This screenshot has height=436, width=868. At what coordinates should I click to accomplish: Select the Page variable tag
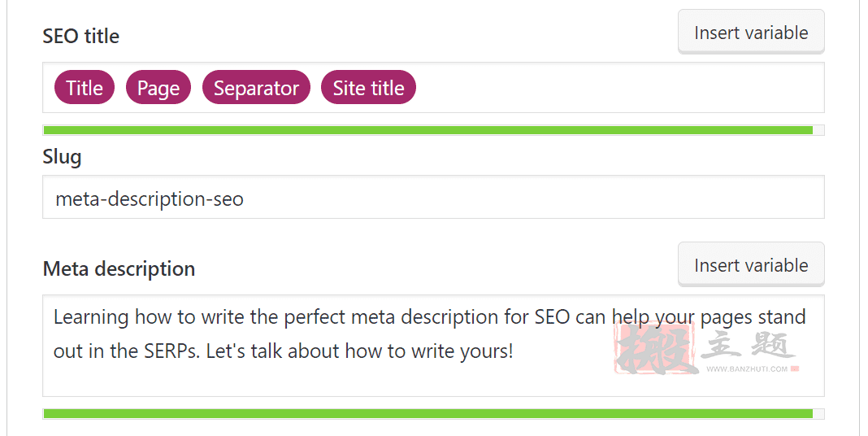tap(158, 88)
